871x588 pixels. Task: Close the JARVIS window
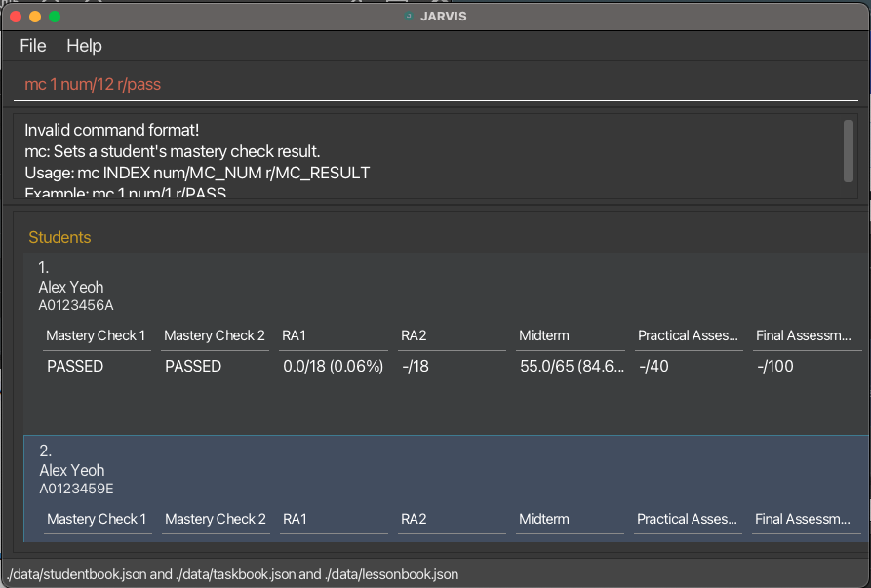tap(16, 17)
